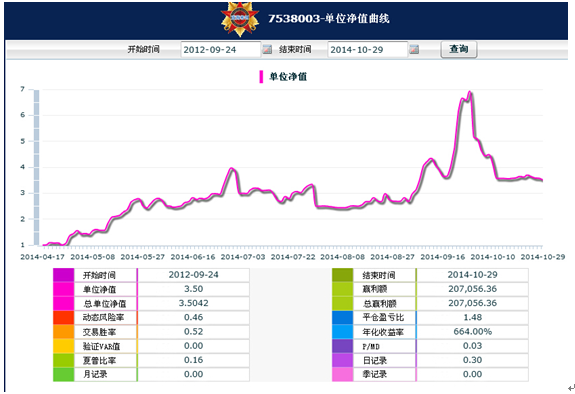The height and width of the screenshot is (394, 575).
Task: Click the purple swatch beside 日记录
Action: pyautogui.click(x=343, y=360)
